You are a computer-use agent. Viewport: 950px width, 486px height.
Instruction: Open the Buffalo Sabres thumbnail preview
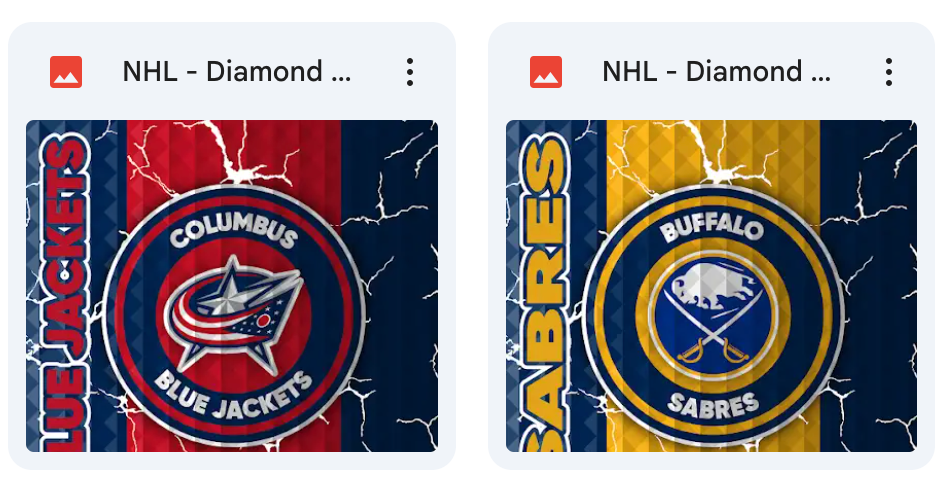click(x=711, y=285)
